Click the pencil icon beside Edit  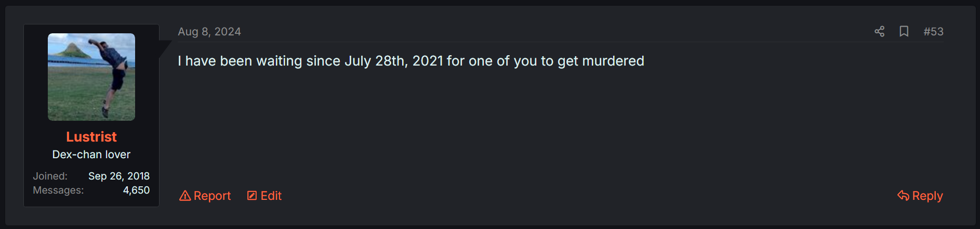point(252,196)
